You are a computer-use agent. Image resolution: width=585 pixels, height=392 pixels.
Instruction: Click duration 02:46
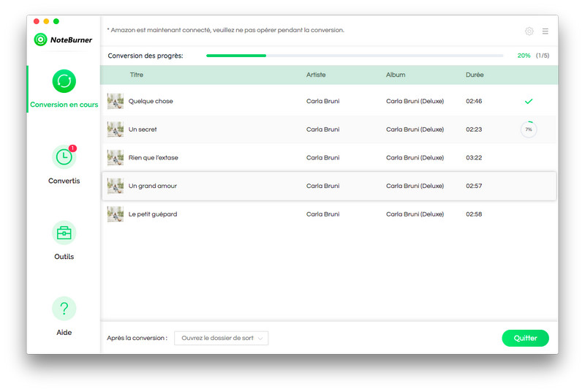tap(474, 101)
